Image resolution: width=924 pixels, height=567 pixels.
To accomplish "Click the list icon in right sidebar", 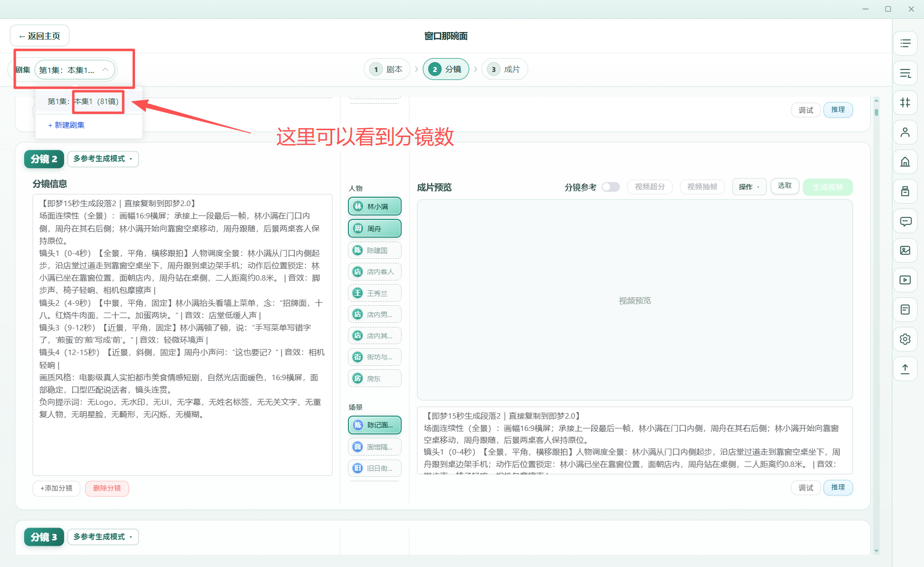I will point(905,43).
